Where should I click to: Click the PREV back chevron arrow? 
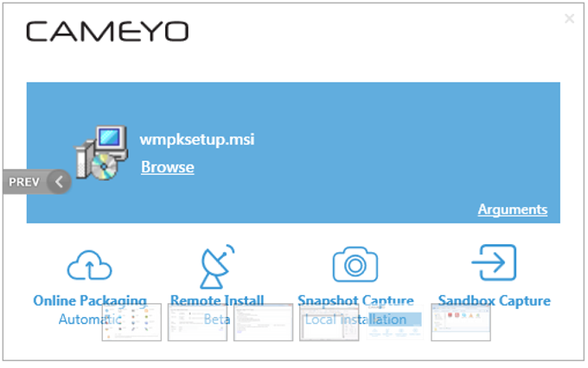(59, 182)
